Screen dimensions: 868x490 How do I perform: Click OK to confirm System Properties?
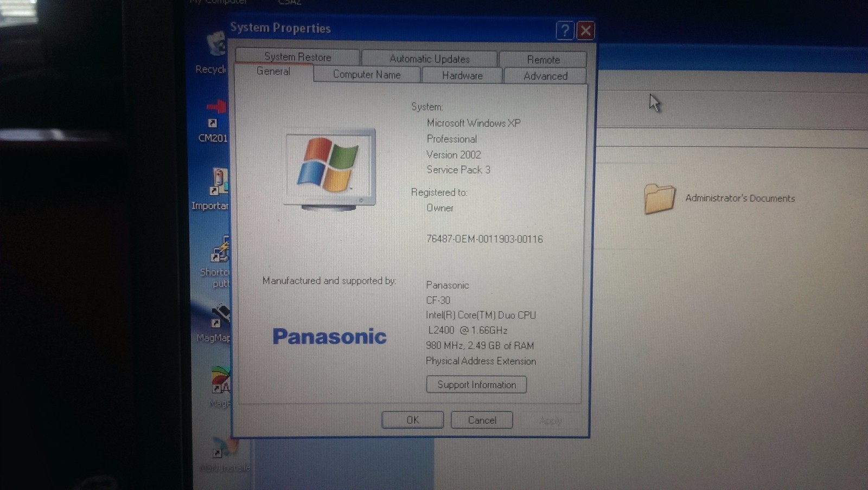[412, 420]
